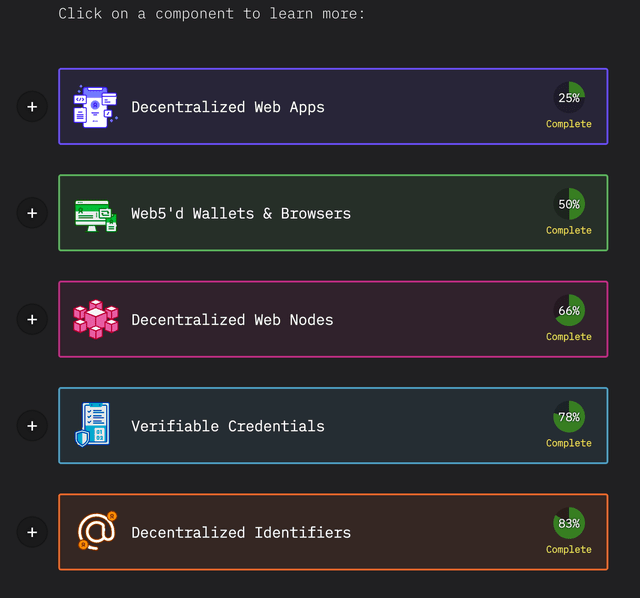Viewport: 640px width, 598px height.
Task: Expand Decentralized Web Apps with plus button
Action: coord(32,107)
